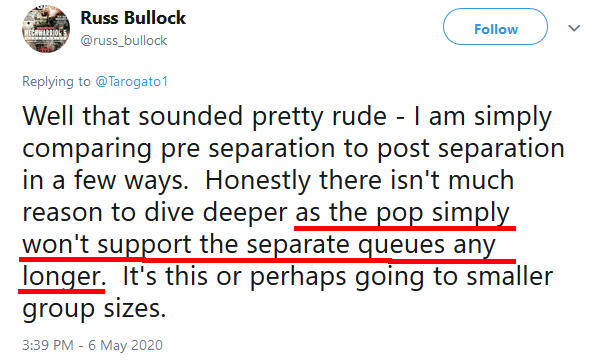Click 'in a few ways.' in the tweet
Image resolution: width=608 pixels, height=360 pixels.
pos(105,181)
